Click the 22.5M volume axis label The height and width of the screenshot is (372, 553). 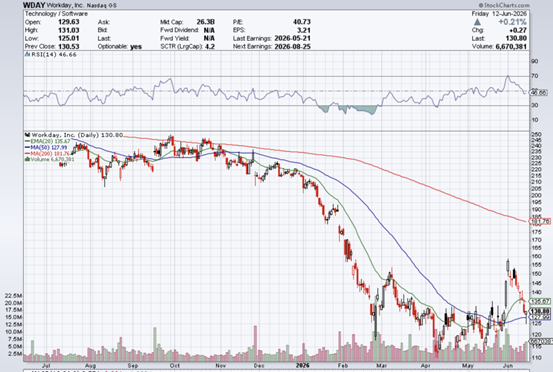pos(14,295)
